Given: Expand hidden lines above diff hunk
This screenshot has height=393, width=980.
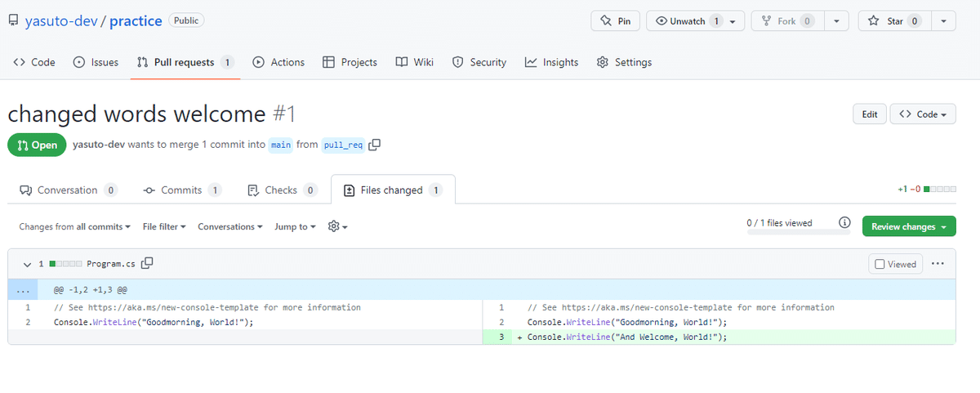Looking at the screenshot, I should [23, 289].
